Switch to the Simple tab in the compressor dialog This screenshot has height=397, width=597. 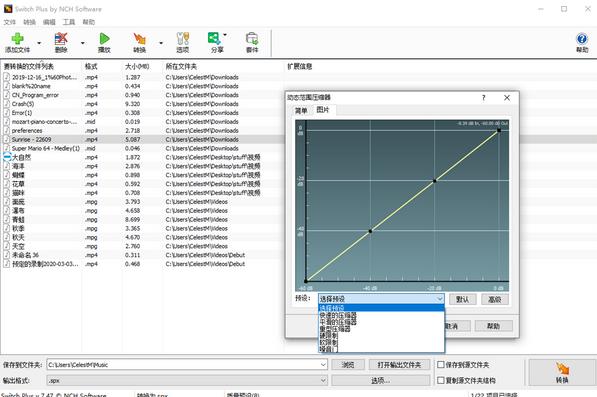pos(301,111)
